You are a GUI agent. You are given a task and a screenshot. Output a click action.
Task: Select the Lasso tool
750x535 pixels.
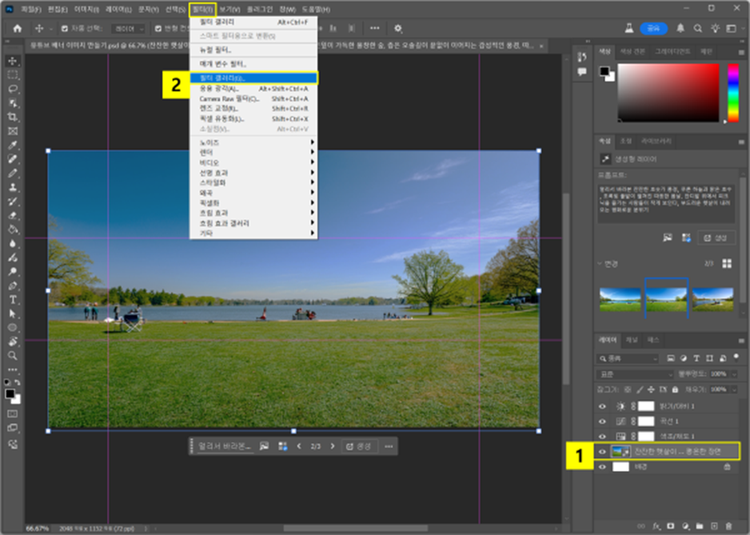pyautogui.click(x=12, y=89)
